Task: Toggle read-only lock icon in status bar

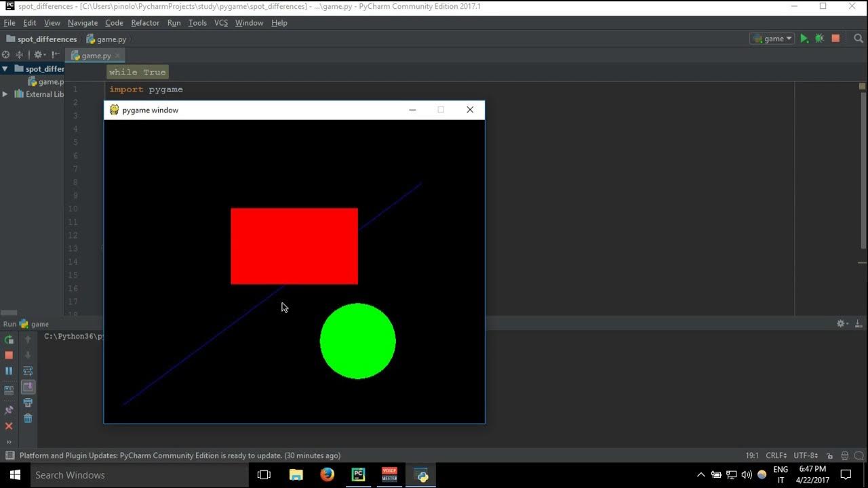Action: [x=830, y=455]
